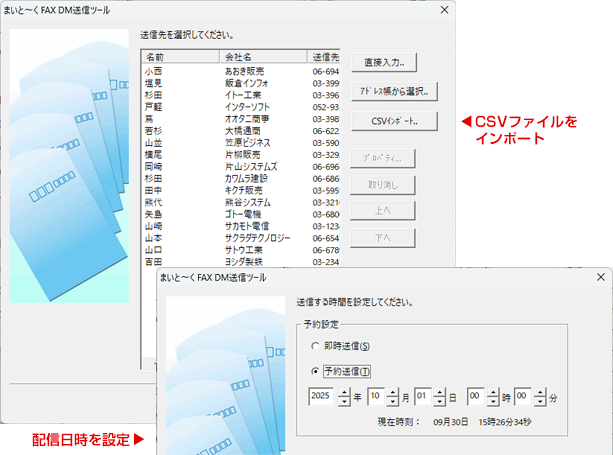
Task: Select the 小西 あおき販売 row
Action: pyautogui.click(x=240, y=72)
